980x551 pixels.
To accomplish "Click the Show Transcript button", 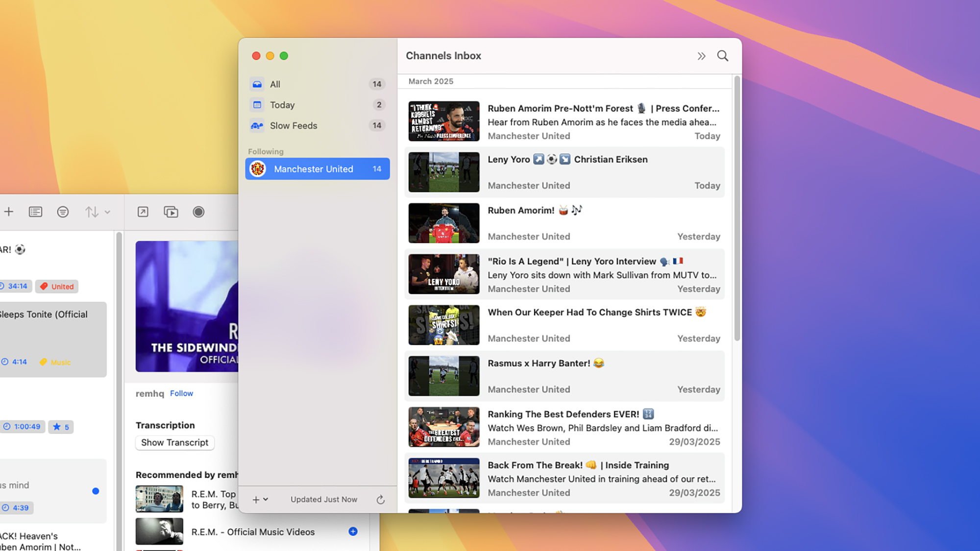I will coord(174,443).
